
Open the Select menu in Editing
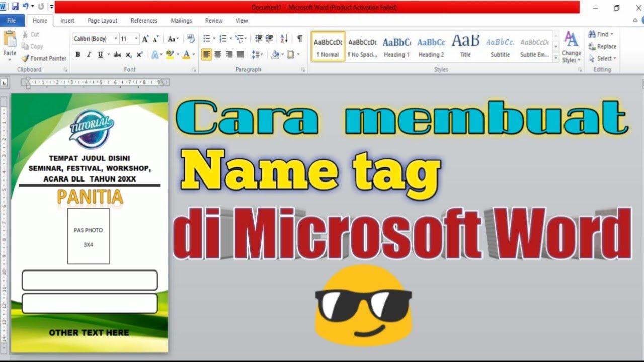[603, 58]
